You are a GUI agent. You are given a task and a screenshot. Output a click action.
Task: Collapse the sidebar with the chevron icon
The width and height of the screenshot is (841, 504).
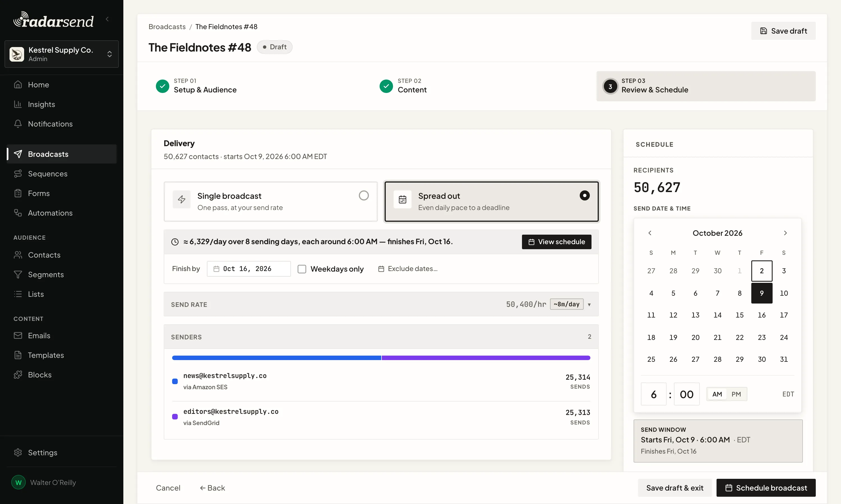click(x=107, y=19)
